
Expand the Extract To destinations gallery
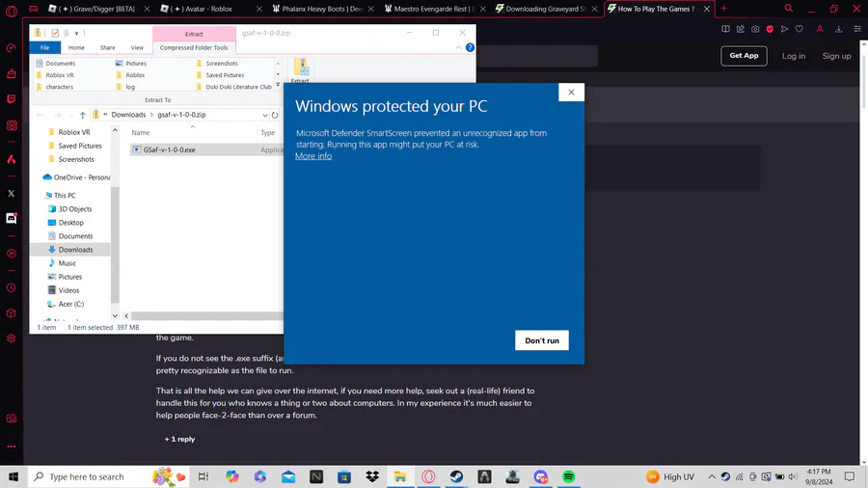tap(278, 85)
